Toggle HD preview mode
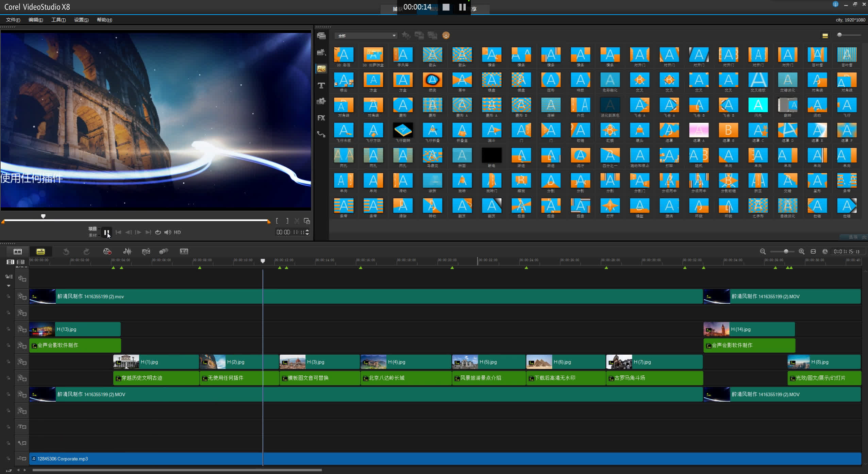Image resolution: width=868 pixels, height=474 pixels. (177, 232)
